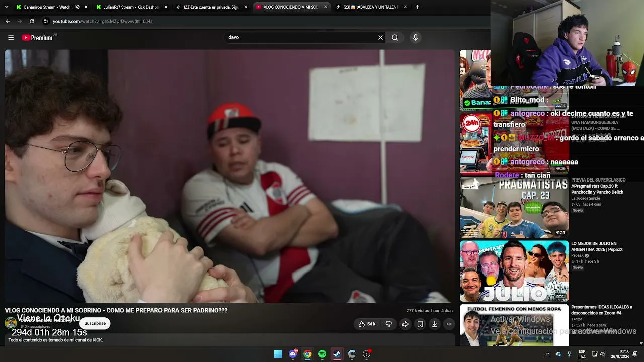Download the video with download icon
Viewport: 644px width, 362px height.
tap(435, 324)
